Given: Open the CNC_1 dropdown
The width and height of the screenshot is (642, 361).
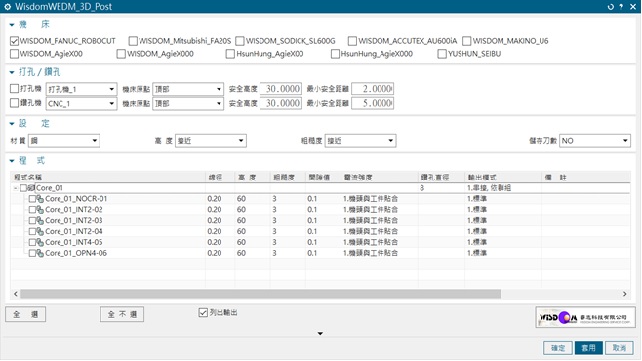Looking at the screenshot, I should coord(81,104).
